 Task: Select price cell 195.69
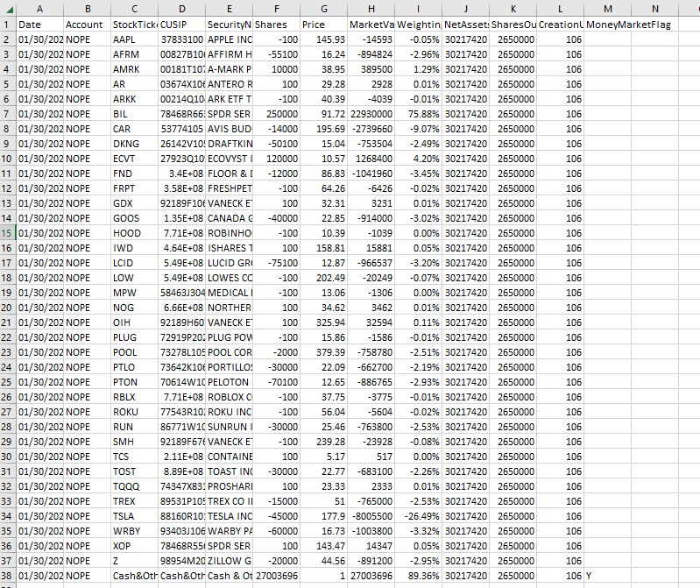click(x=323, y=129)
